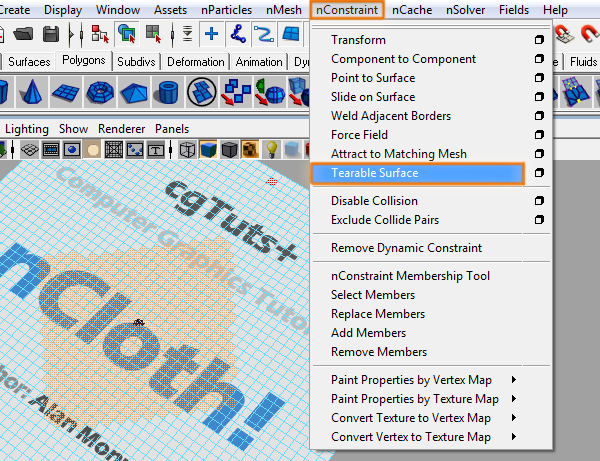The height and width of the screenshot is (461, 600).
Task: Open nConstraint Membership Tool
Action: pos(410,276)
